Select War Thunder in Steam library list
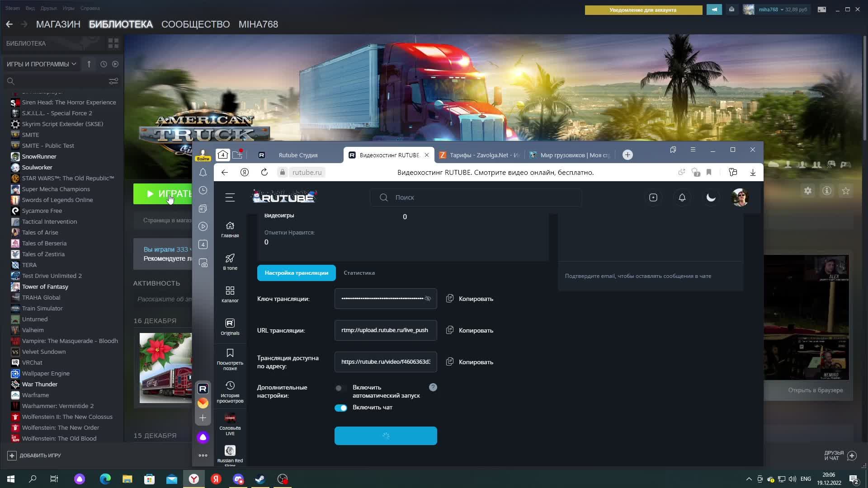This screenshot has width=868, height=488. 40,384
